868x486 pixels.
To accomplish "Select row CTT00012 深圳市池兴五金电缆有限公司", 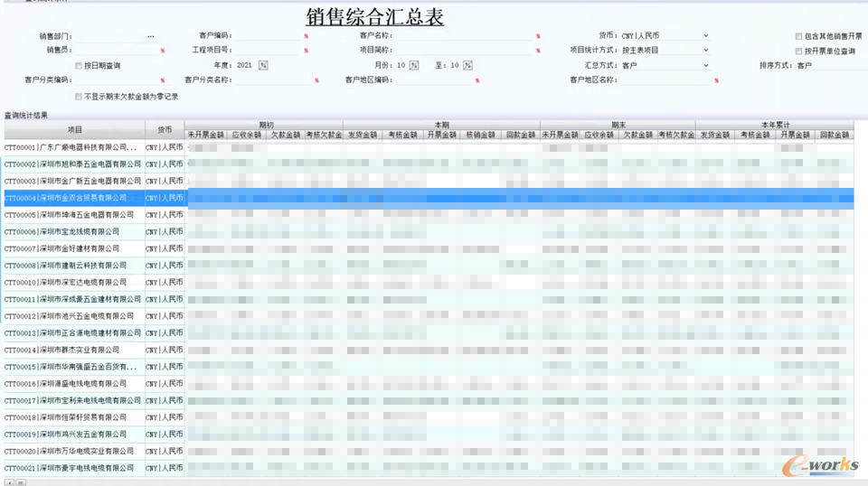I will click(429, 316).
